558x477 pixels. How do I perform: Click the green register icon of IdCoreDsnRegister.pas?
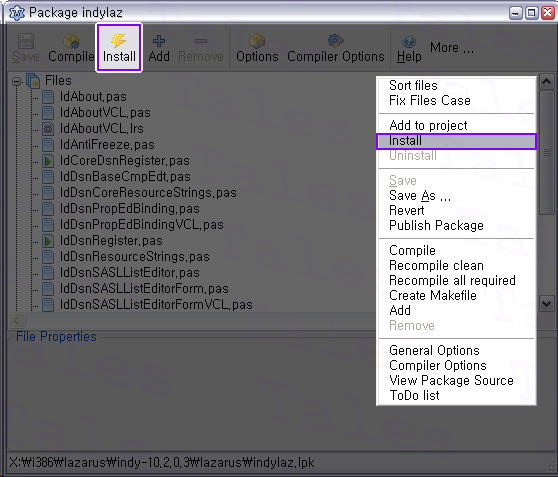48,161
